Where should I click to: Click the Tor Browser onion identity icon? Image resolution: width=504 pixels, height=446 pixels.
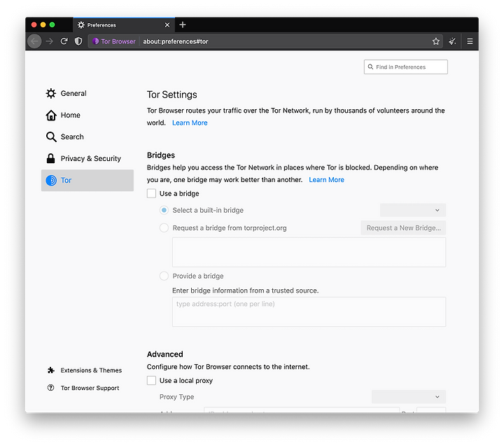pos(95,41)
